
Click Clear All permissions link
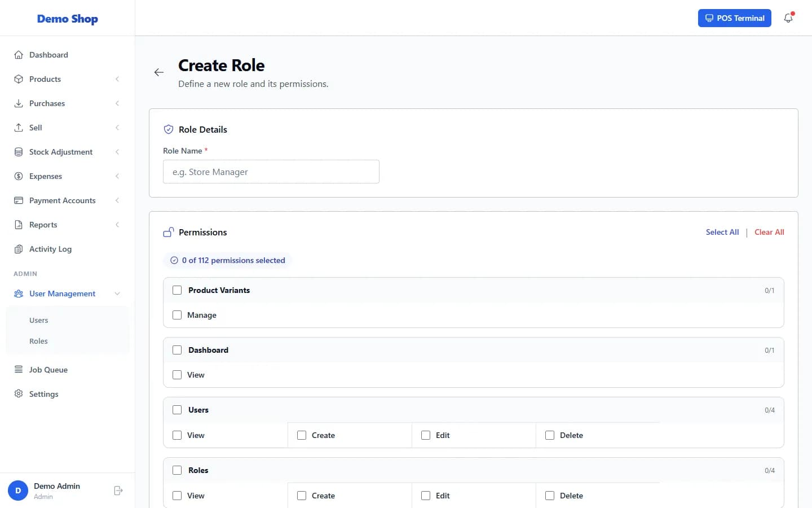769,232
